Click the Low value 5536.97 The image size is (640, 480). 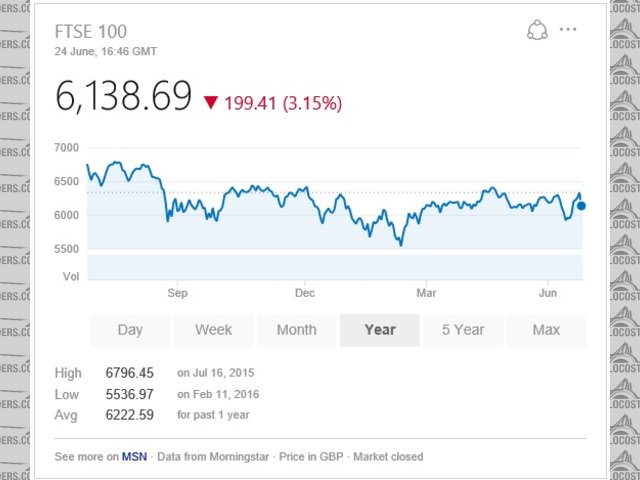click(x=129, y=394)
